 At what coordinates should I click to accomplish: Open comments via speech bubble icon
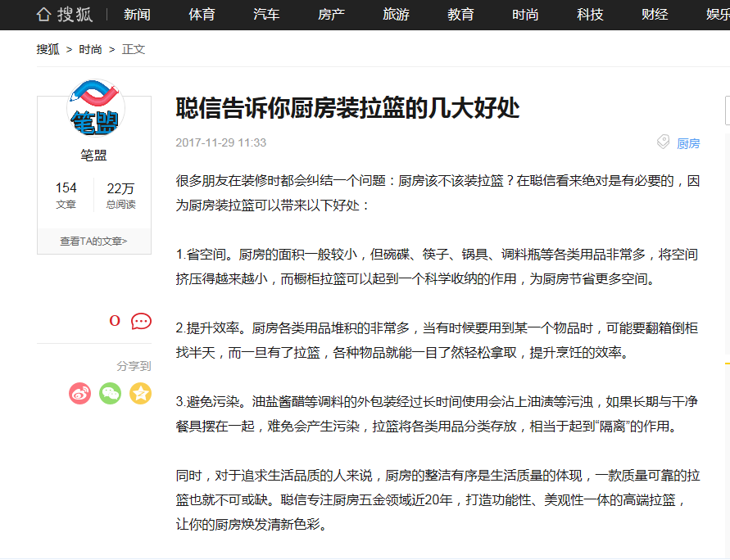[141, 321]
